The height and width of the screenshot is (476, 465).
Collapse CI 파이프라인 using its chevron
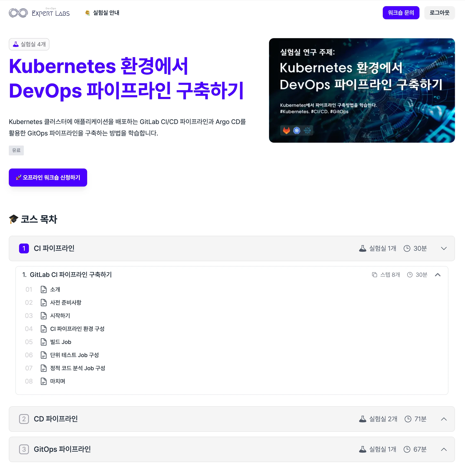[x=444, y=248]
